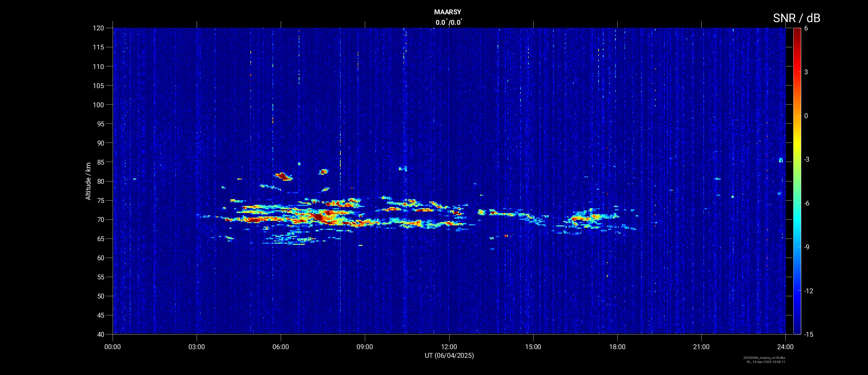868x375 pixels.
Task: Click the altitude tick label 115
Action: click(x=98, y=47)
